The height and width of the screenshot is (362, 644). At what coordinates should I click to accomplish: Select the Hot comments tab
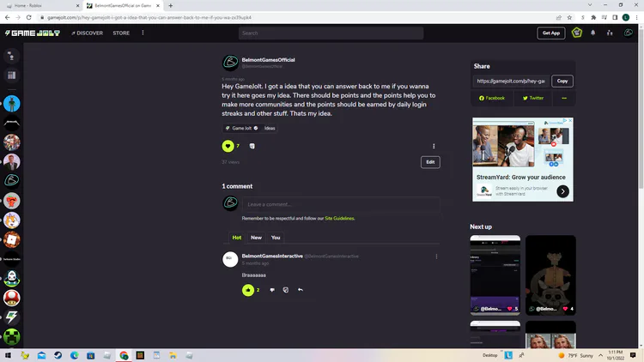pos(237,238)
